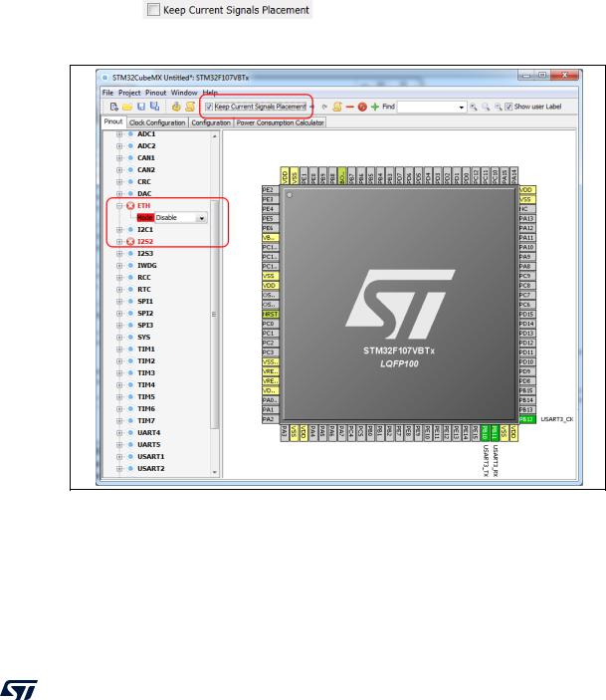
Task: Click the green PB10 pin on the chip
Action: [x=485, y=432]
